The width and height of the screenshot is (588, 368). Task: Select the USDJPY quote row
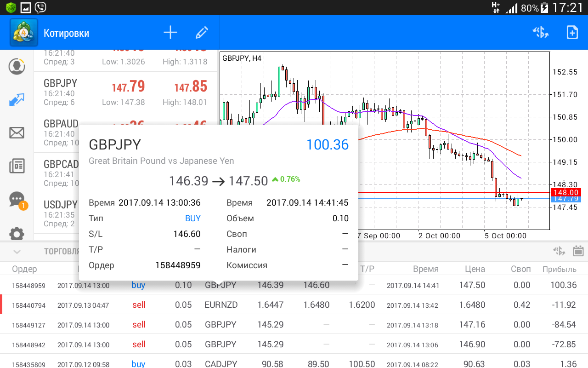point(125,213)
